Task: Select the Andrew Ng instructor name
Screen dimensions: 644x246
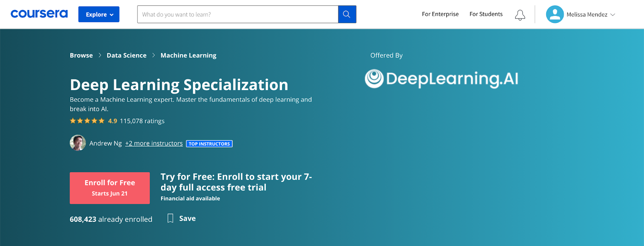Action: [x=105, y=143]
